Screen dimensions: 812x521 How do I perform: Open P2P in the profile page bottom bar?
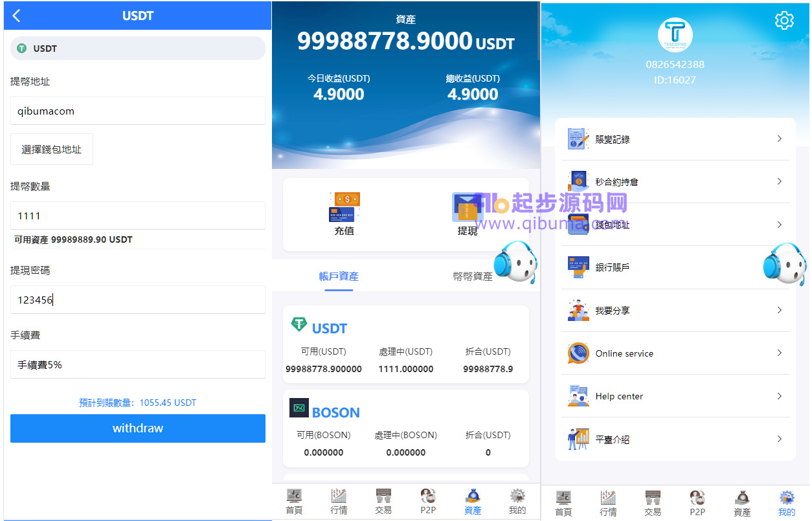pyautogui.click(x=697, y=504)
